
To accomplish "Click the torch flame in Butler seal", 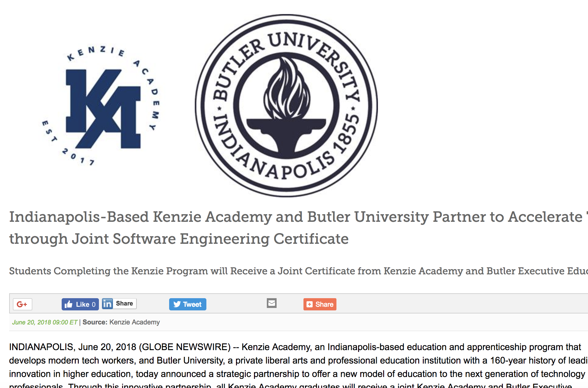I will pyautogui.click(x=286, y=89).
